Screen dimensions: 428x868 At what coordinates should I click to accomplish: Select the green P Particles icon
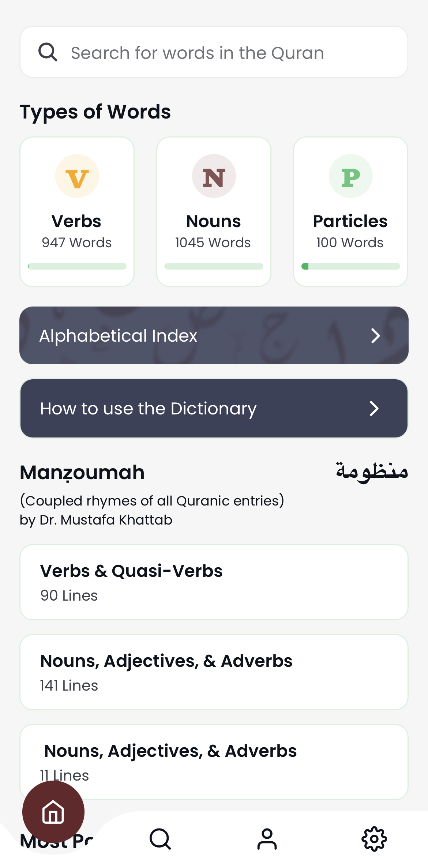click(x=351, y=176)
